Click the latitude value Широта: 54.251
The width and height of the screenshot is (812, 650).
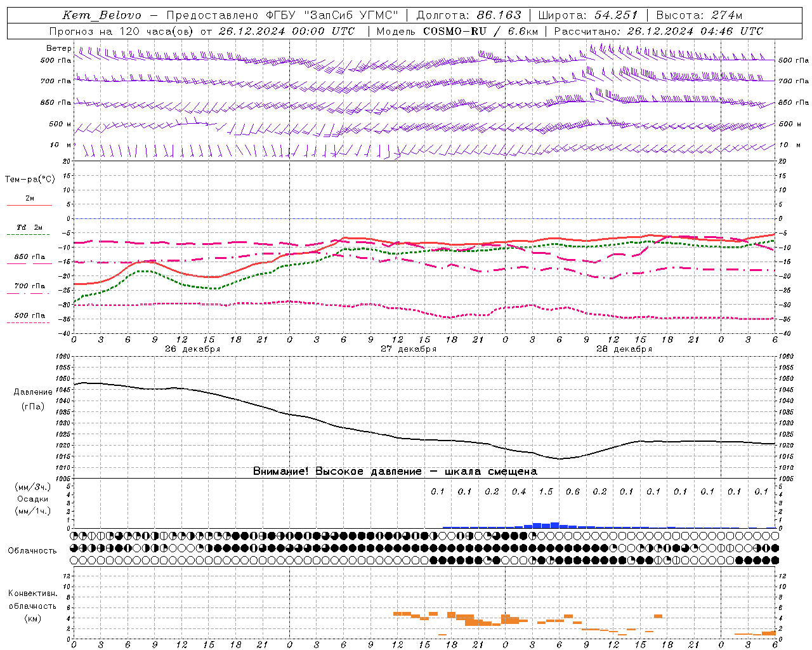[589, 15]
